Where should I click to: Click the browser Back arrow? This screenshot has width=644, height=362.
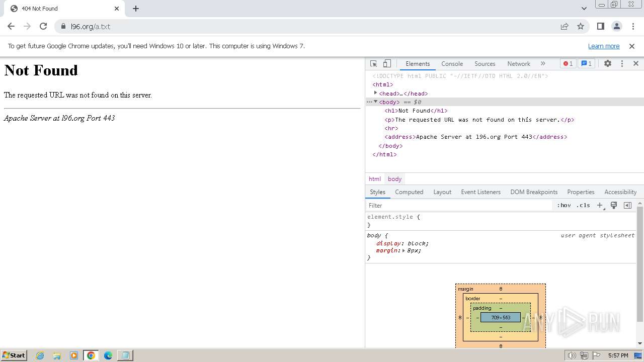click(11, 26)
